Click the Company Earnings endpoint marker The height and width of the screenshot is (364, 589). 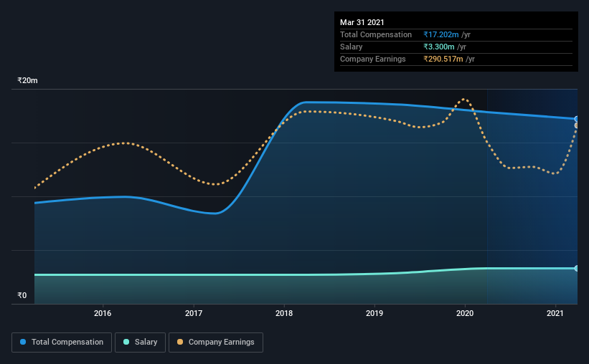pyautogui.click(x=576, y=125)
